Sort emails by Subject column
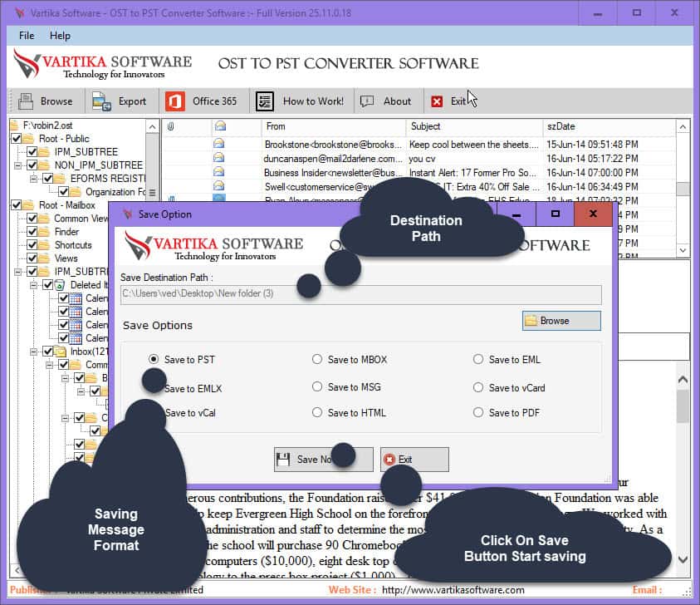The image size is (700, 605). tap(425, 126)
